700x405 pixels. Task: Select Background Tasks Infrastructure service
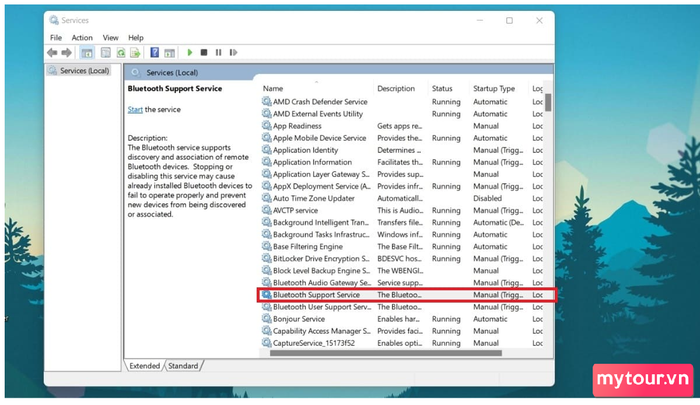coord(402,234)
